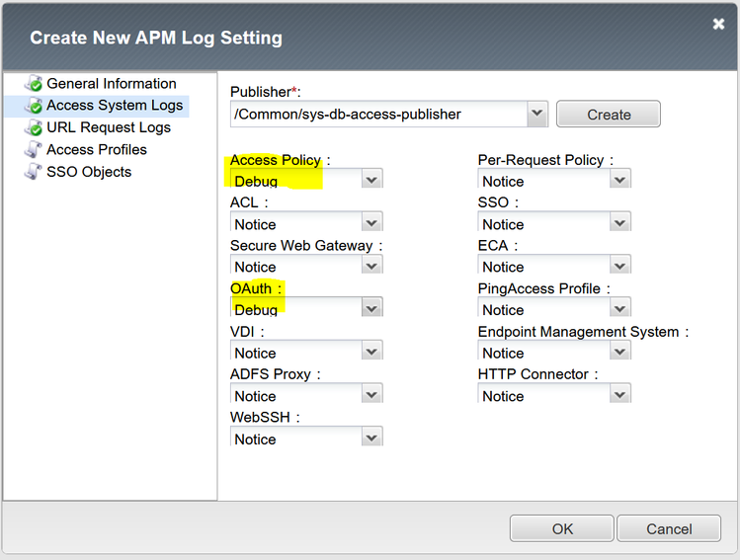The image size is (740, 560).
Task: Confirm settings with the OK button
Action: [x=562, y=528]
